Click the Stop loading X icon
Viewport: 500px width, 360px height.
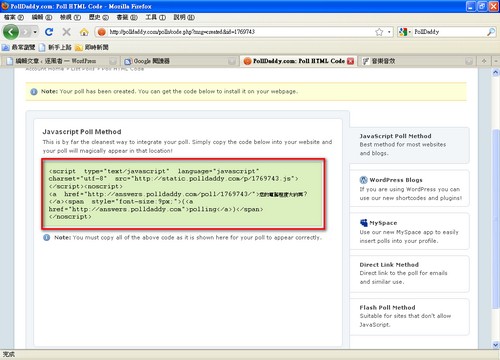(67, 32)
